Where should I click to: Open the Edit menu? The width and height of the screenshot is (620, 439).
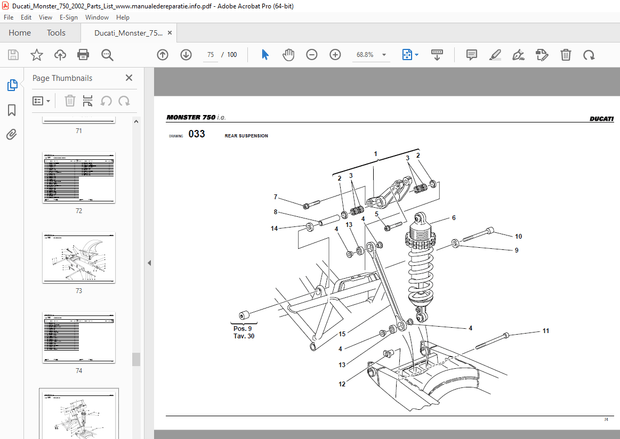click(x=26, y=17)
